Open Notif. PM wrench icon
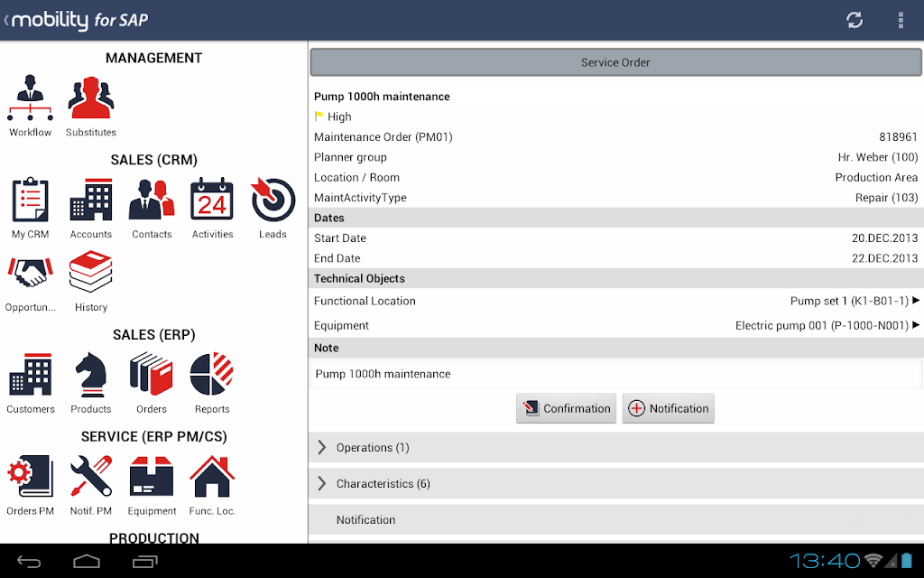 point(91,477)
